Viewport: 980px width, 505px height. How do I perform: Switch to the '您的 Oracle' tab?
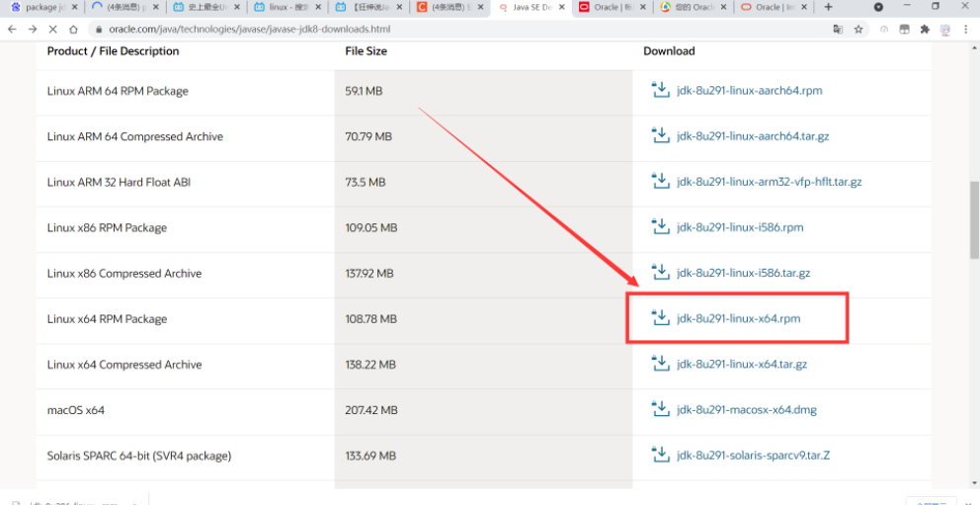pos(694,8)
